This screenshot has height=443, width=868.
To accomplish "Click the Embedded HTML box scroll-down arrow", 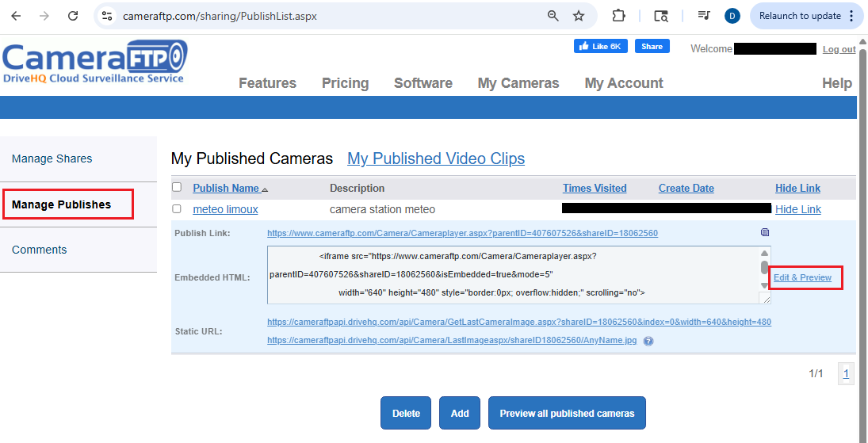I will click(x=764, y=286).
